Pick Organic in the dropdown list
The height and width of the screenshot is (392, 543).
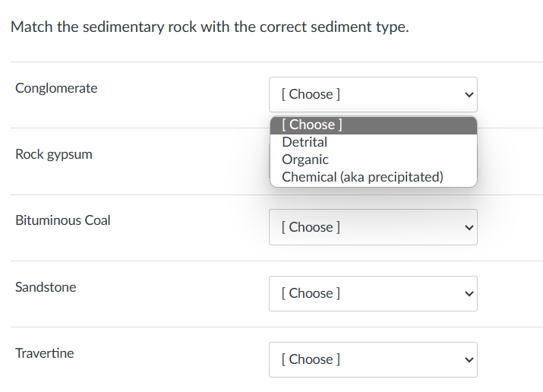tap(305, 160)
